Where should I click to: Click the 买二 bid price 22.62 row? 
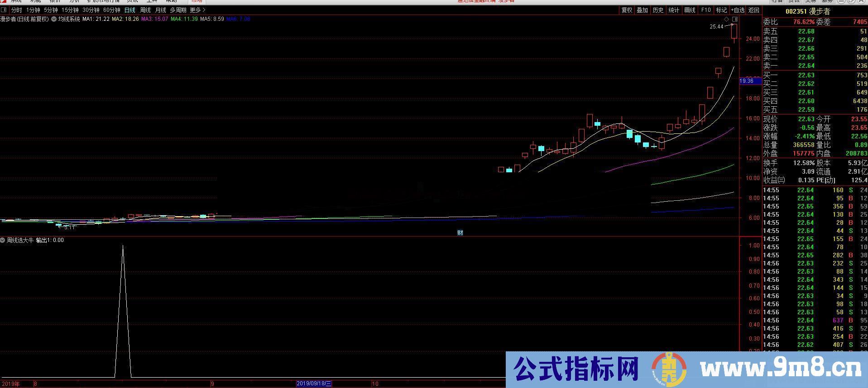pyautogui.click(x=815, y=84)
